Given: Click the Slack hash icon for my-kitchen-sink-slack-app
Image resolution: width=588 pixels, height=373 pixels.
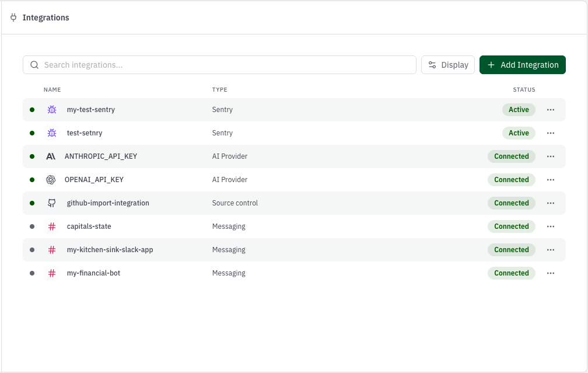Looking at the screenshot, I should pyautogui.click(x=52, y=250).
